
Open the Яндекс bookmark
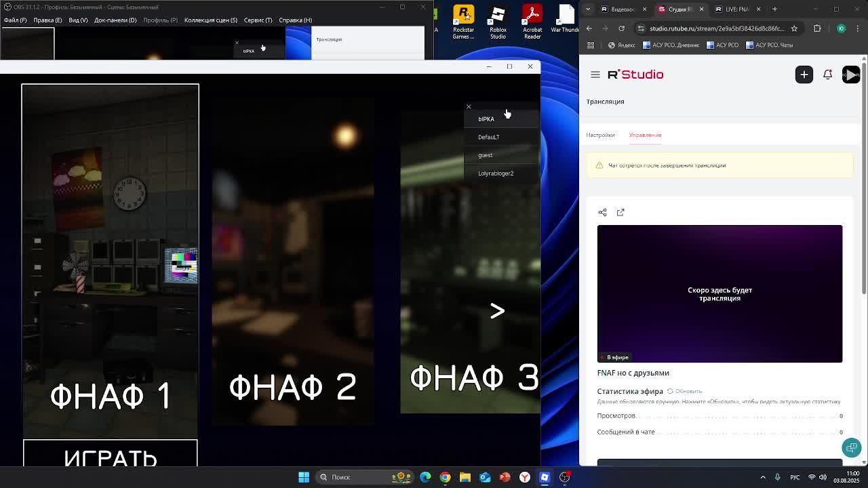[622, 45]
